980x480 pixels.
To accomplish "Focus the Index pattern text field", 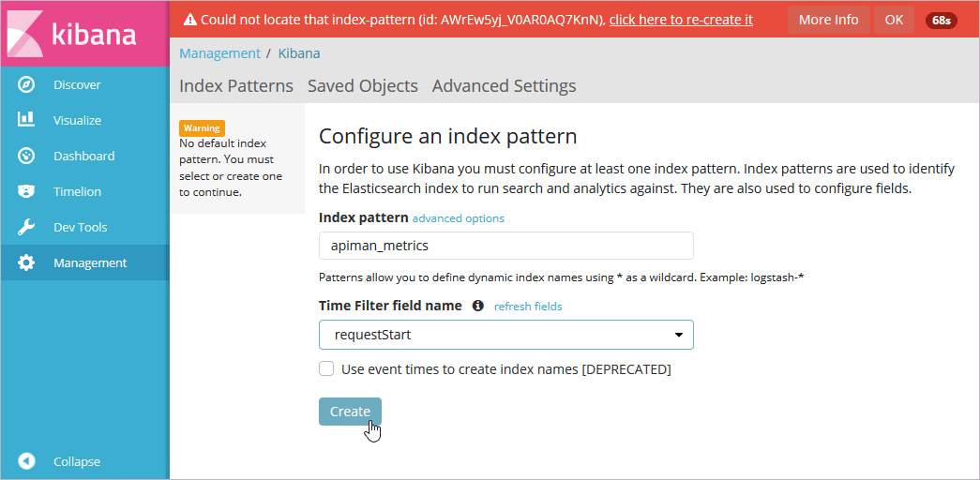I will pos(505,246).
